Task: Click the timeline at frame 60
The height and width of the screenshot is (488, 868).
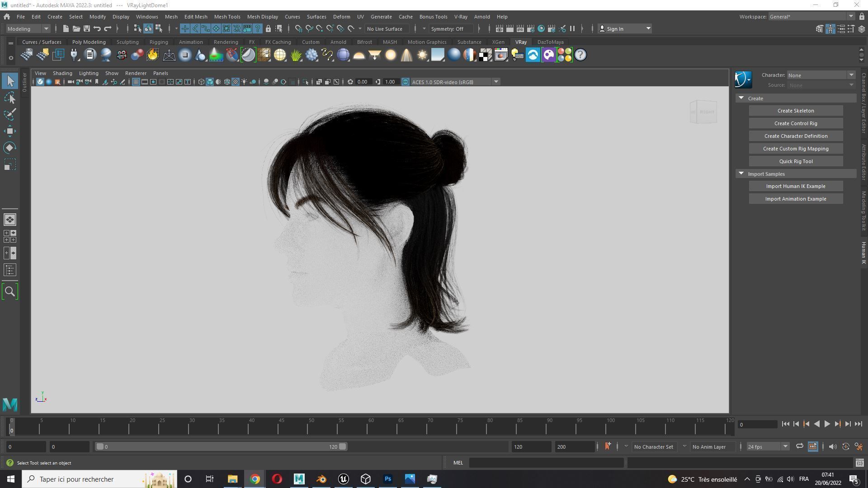Action: pos(368,427)
